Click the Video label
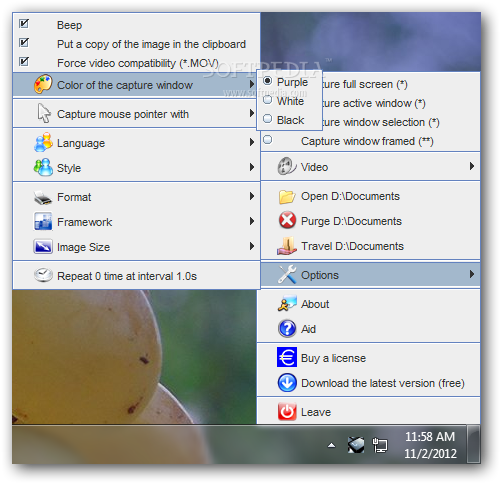Screen dimensions: 501x484 (314, 167)
